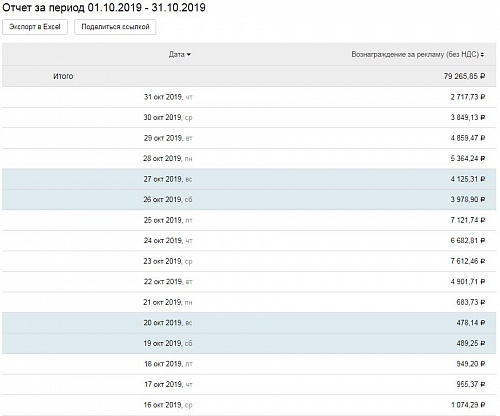Sort by Вознаграждение за рекламу arrows

pos(482,55)
